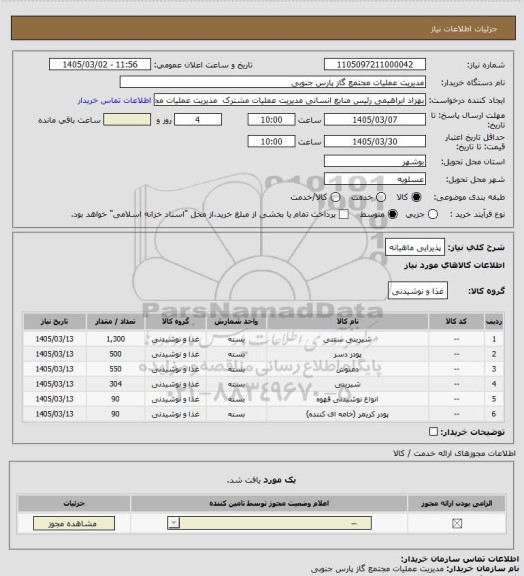Click quantity cell 304
The image size is (524, 576).
click(x=115, y=384)
